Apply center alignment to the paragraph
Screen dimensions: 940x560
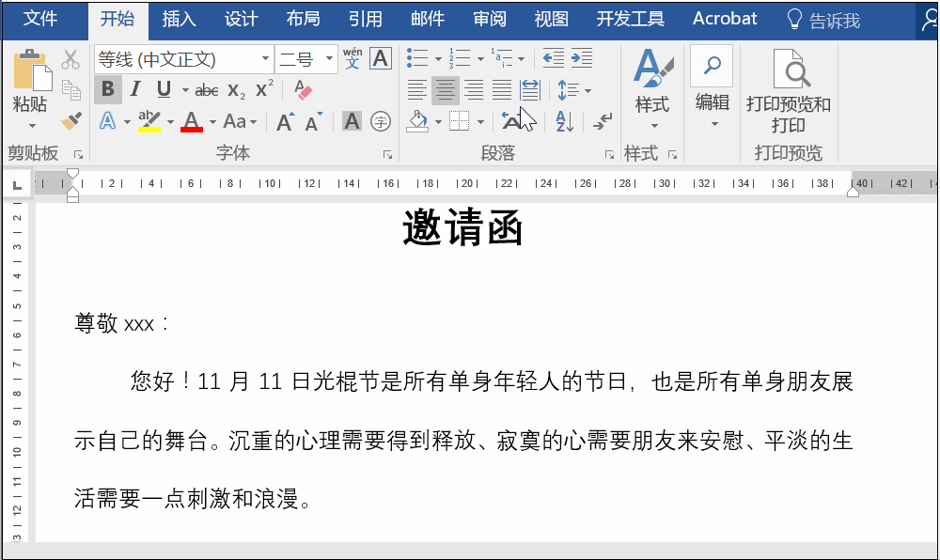pyautogui.click(x=446, y=88)
